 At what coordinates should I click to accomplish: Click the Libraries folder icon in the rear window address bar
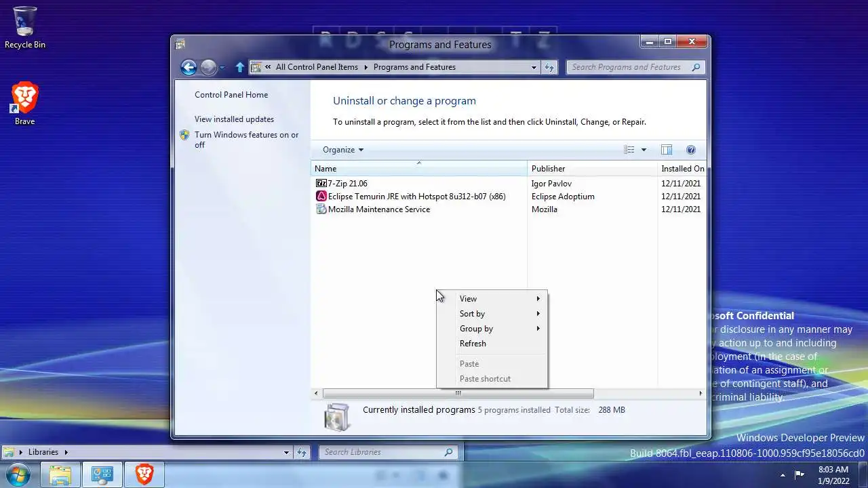(9, 452)
